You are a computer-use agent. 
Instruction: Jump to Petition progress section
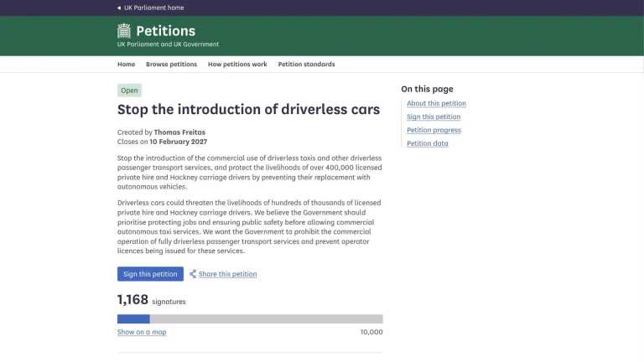[434, 130]
